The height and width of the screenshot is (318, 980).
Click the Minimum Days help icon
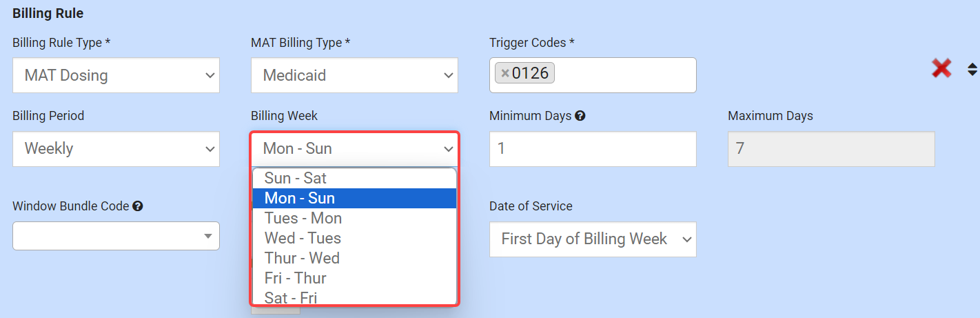tap(580, 116)
